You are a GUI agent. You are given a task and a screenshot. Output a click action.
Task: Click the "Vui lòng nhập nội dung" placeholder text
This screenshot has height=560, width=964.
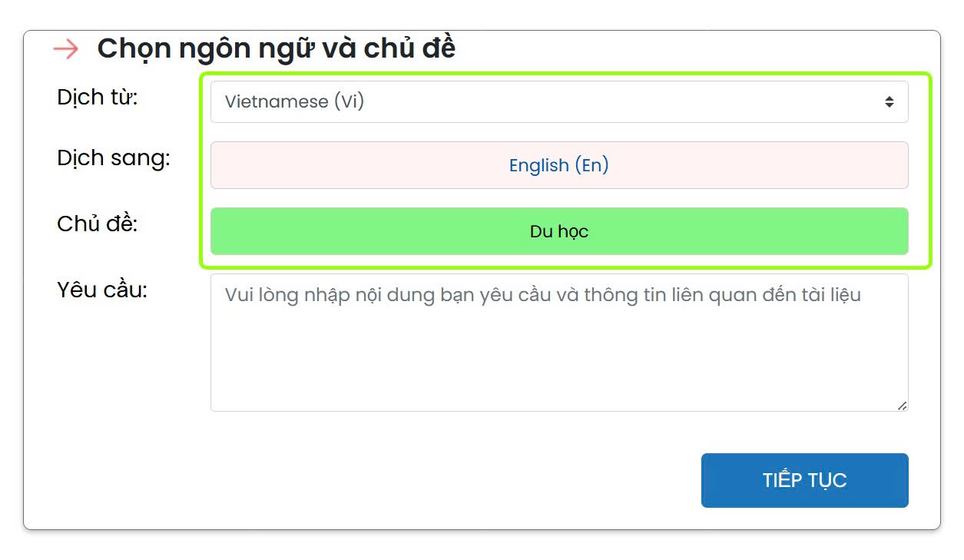[542, 295]
